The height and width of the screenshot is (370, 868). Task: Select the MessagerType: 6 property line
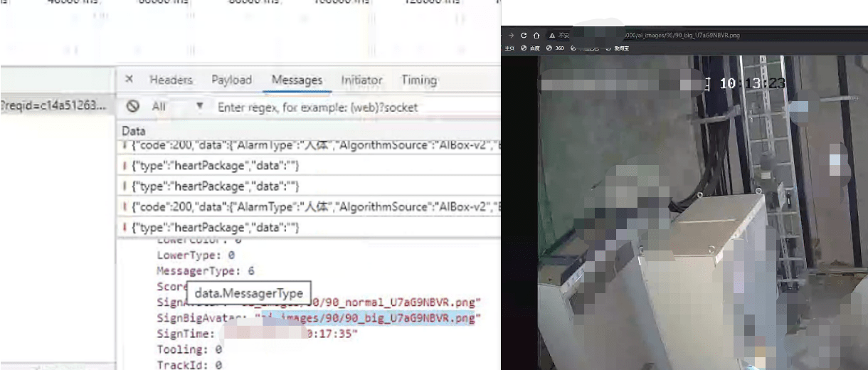tap(205, 271)
